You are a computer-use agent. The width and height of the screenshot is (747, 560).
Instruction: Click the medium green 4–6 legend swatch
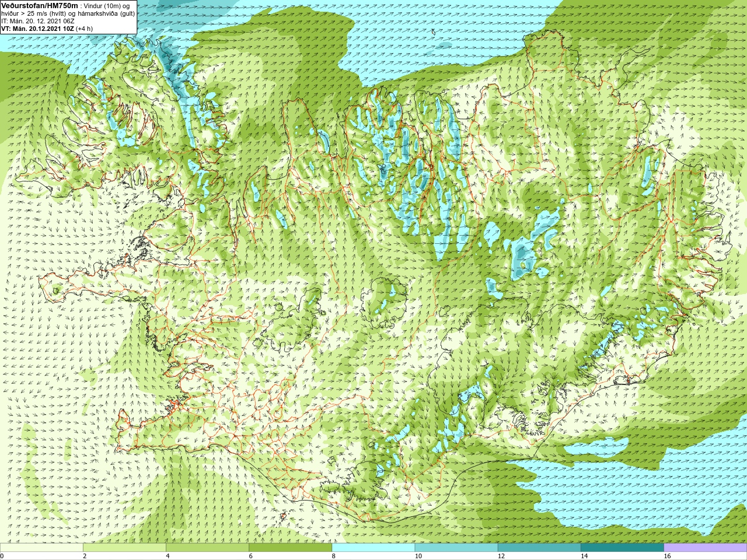click(207, 548)
